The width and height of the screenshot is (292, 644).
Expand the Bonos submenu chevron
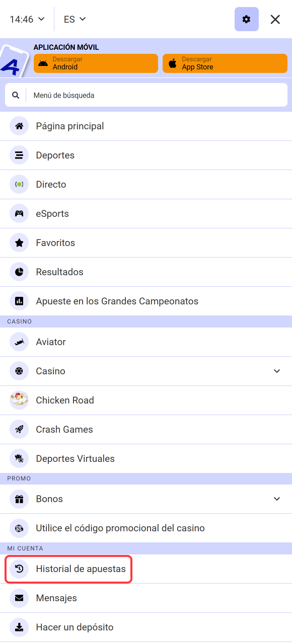pyautogui.click(x=276, y=499)
